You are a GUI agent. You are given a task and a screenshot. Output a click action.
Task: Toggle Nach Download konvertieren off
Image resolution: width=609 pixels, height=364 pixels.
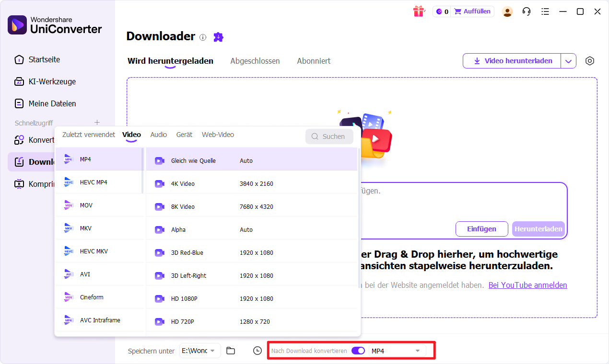[358, 351]
